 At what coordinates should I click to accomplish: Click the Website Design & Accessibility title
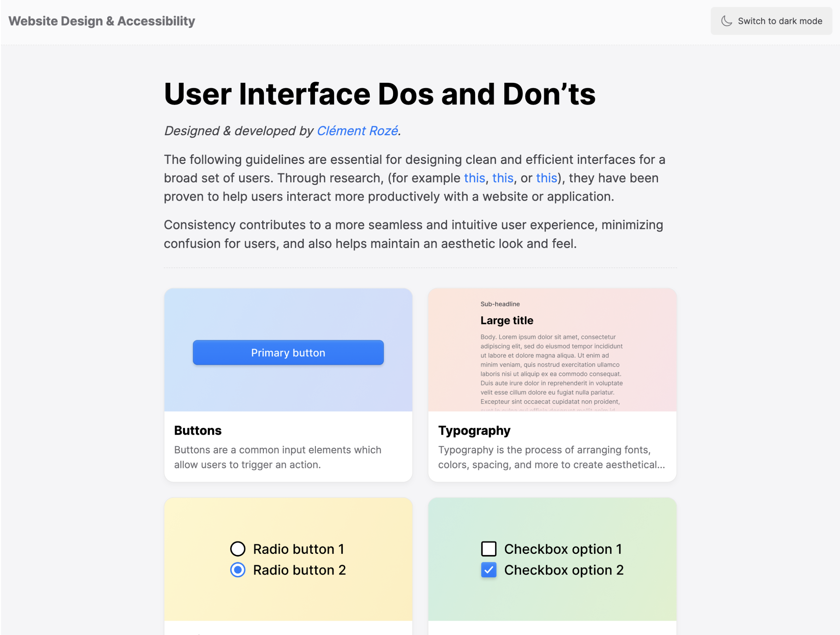102,21
